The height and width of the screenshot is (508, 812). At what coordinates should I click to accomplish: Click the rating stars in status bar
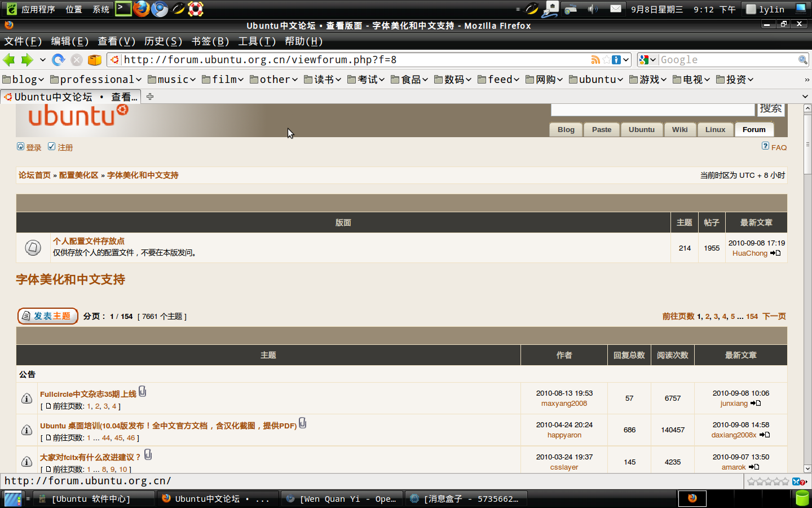767,481
